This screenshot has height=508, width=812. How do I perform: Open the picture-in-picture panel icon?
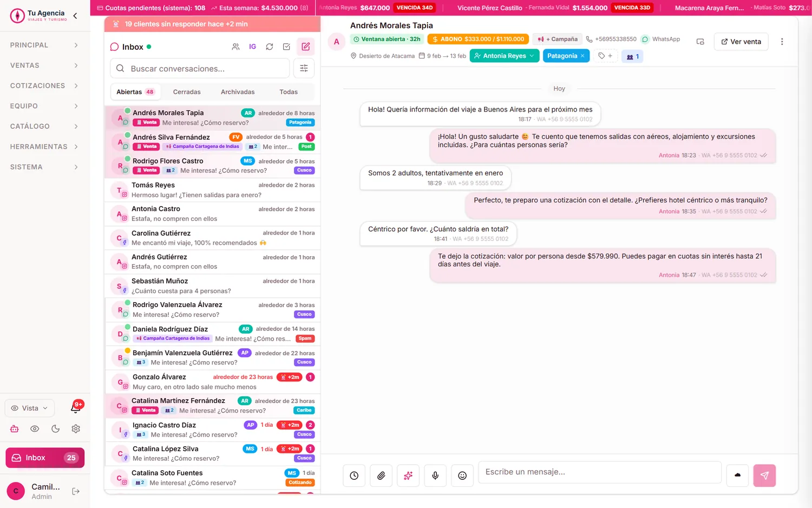pyautogui.click(x=700, y=42)
